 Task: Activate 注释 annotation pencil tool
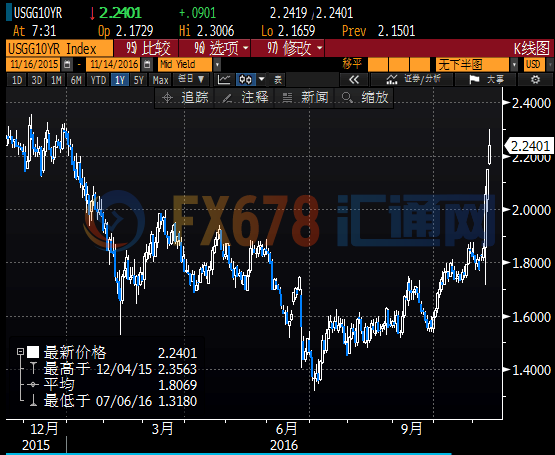[x=245, y=97]
